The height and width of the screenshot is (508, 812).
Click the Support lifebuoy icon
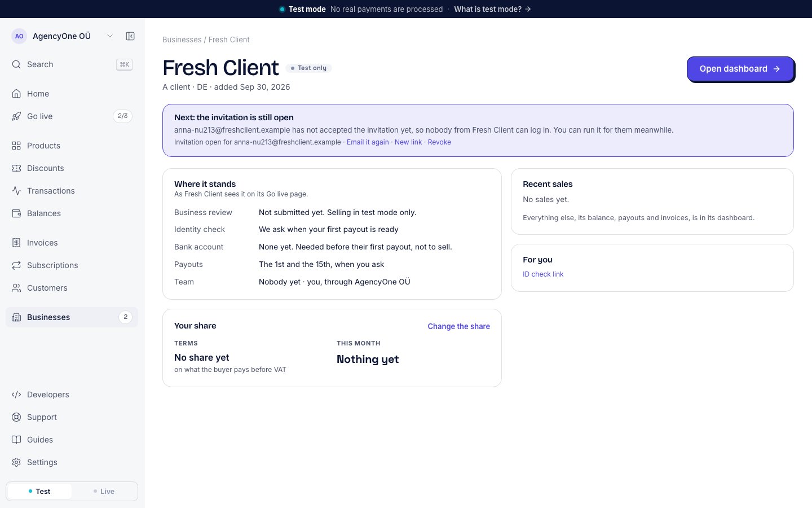16,417
